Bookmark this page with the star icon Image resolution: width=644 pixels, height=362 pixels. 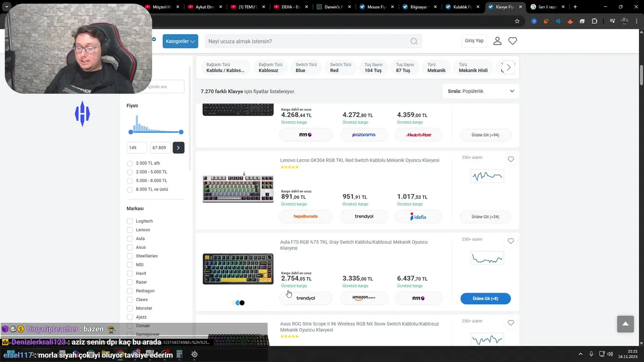point(517,21)
